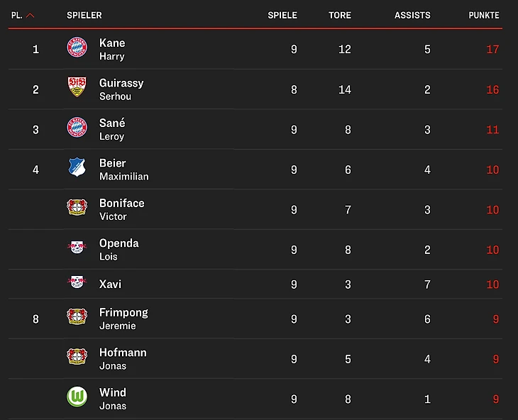Sort the table by the Tore column

pyautogui.click(x=340, y=16)
